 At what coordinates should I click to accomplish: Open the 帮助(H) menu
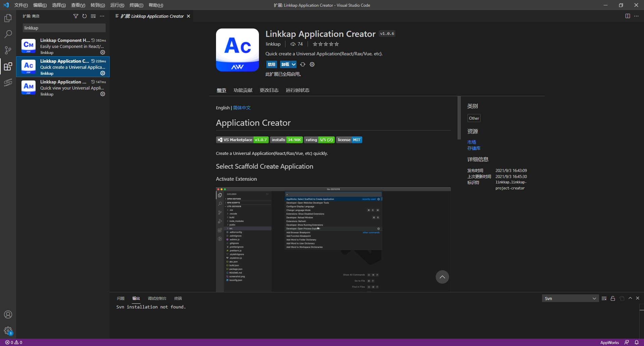(x=156, y=5)
